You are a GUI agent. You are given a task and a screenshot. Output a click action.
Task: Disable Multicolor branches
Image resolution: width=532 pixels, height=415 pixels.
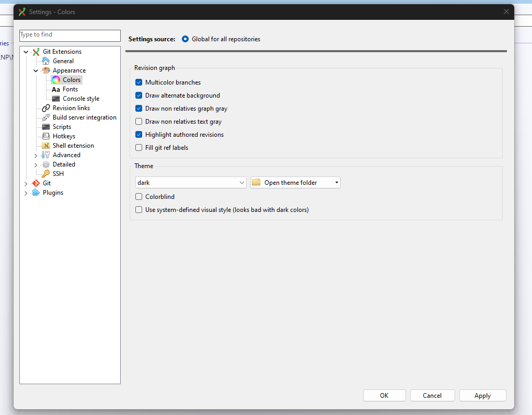point(138,82)
